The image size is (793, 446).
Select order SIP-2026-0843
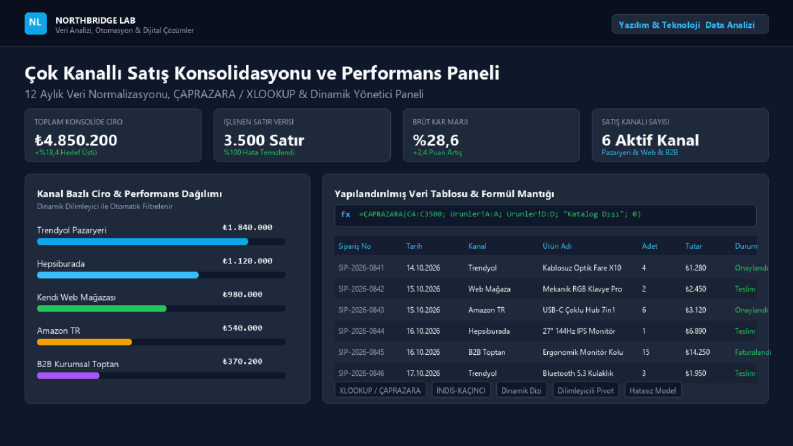tap(361, 310)
